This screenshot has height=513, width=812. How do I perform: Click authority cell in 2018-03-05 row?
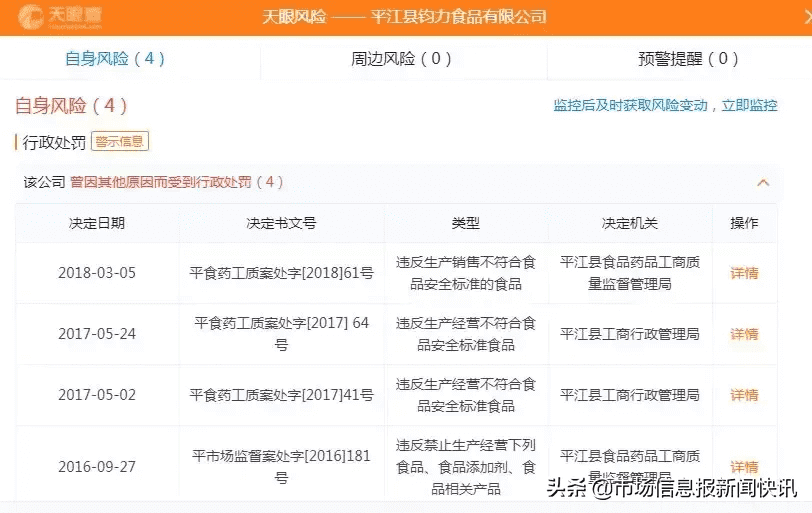630,273
